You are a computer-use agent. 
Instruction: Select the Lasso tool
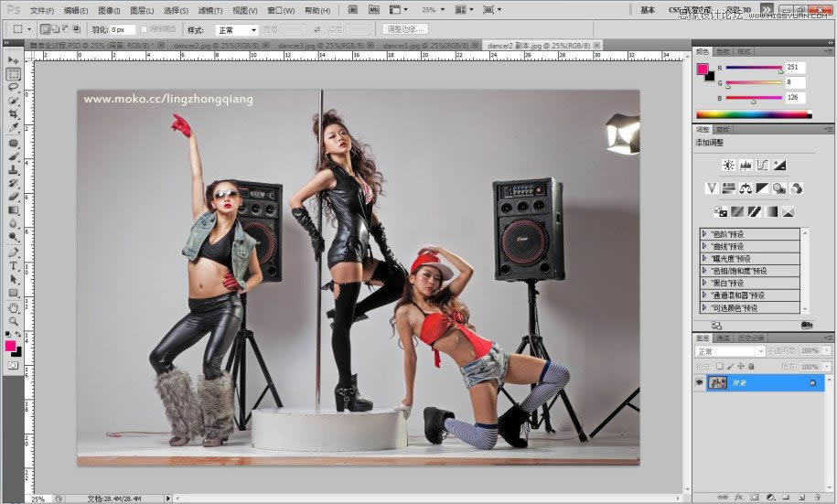[14, 88]
